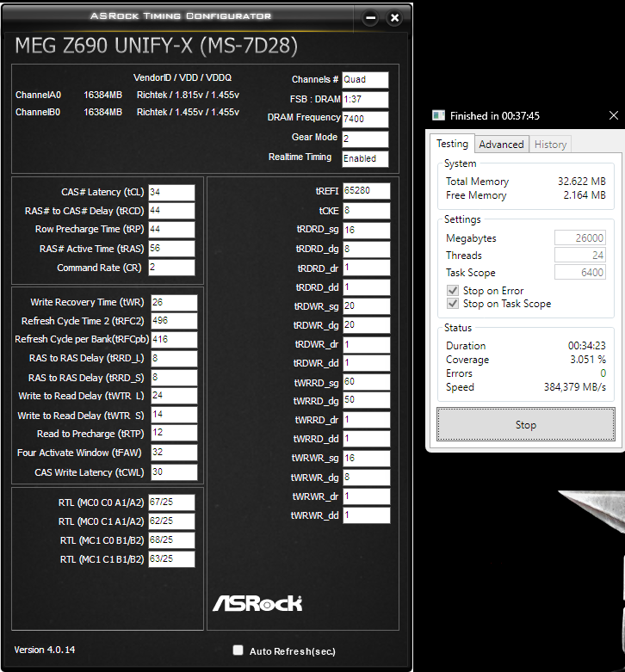625x672 pixels.
Task: Click the tRRD_S value field
Action: [174, 378]
